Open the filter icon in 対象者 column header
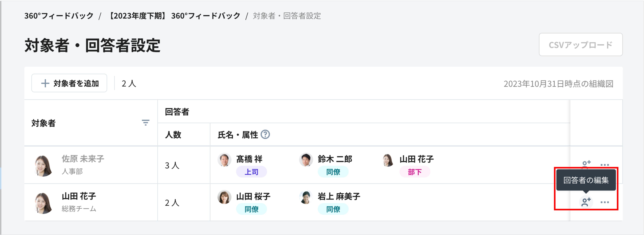This screenshot has height=235, width=644. pos(146,123)
